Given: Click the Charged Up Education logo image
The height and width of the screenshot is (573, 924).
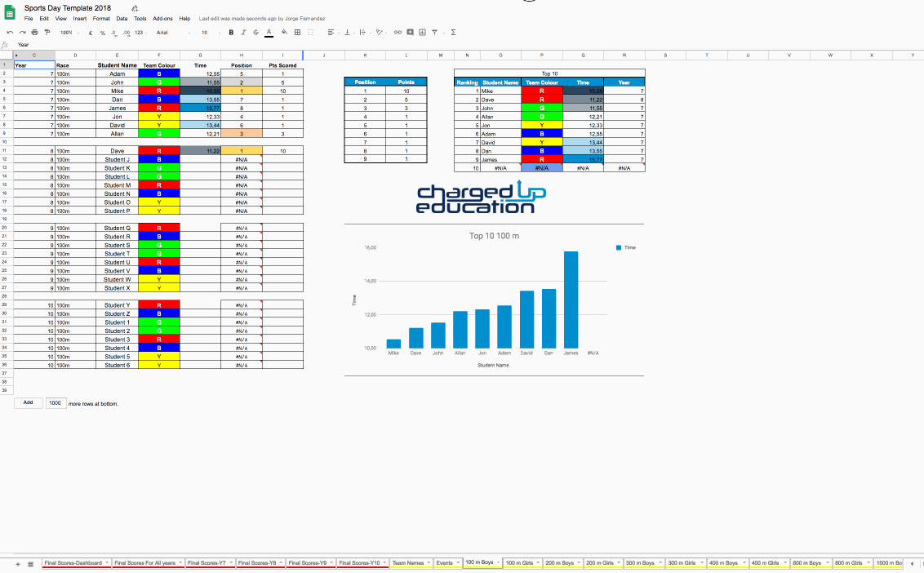Looking at the screenshot, I should click(x=481, y=198).
